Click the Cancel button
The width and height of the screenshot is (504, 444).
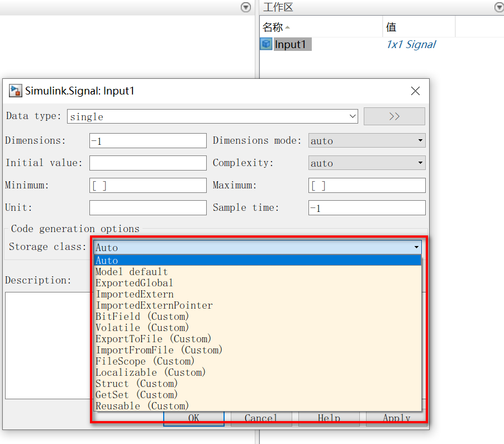(261, 418)
